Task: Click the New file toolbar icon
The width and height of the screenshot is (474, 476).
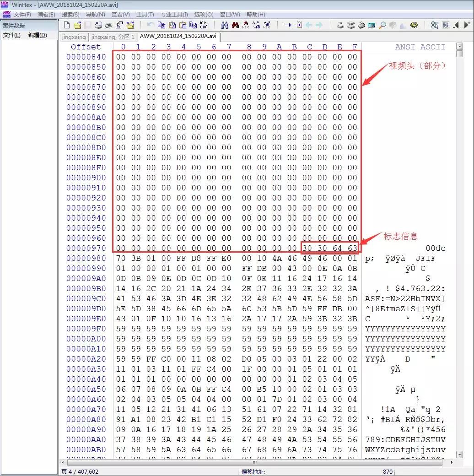Action: pyautogui.click(x=67, y=25)
